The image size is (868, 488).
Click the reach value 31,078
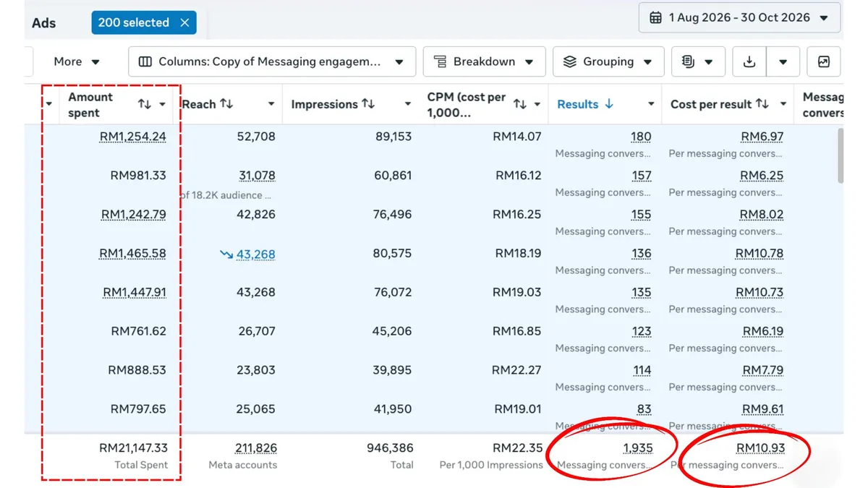tap(258, 176)
